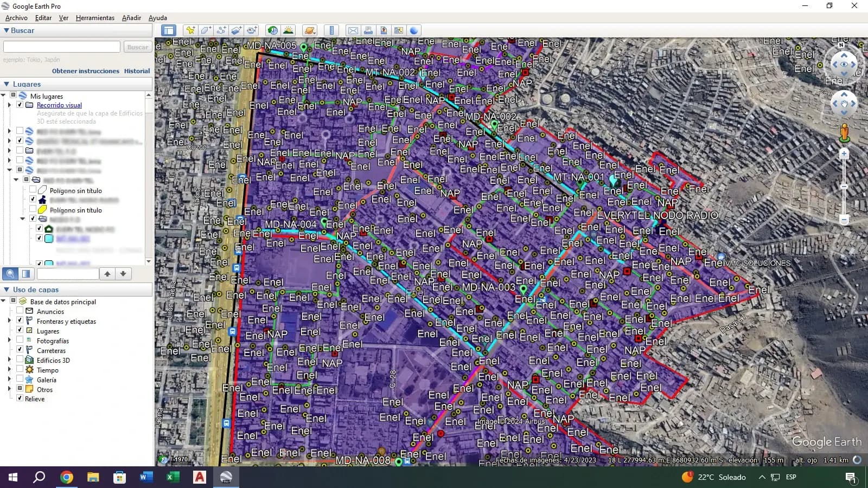The height and width of the screenshot is (488, 868).
Task: Expand the Recorrido visual folder
Action: click(9, 105)
